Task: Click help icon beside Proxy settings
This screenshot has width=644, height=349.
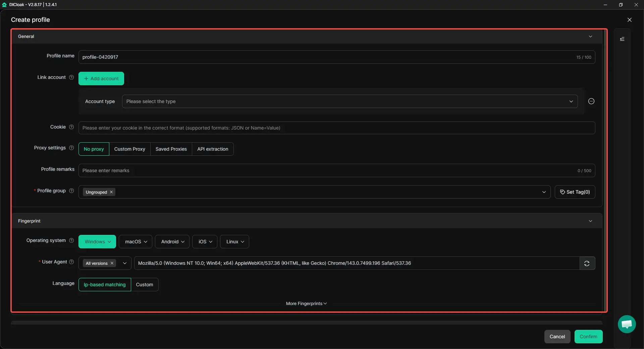Action: point(71,148)
